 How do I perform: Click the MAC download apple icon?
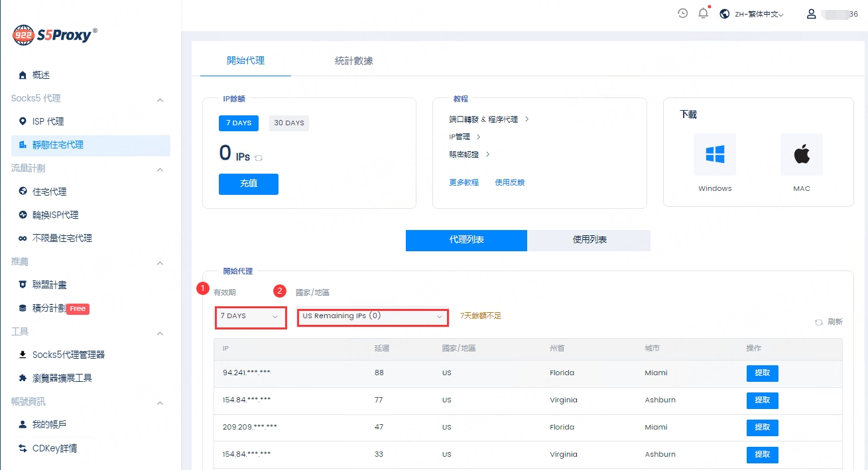tap(801, 154)
